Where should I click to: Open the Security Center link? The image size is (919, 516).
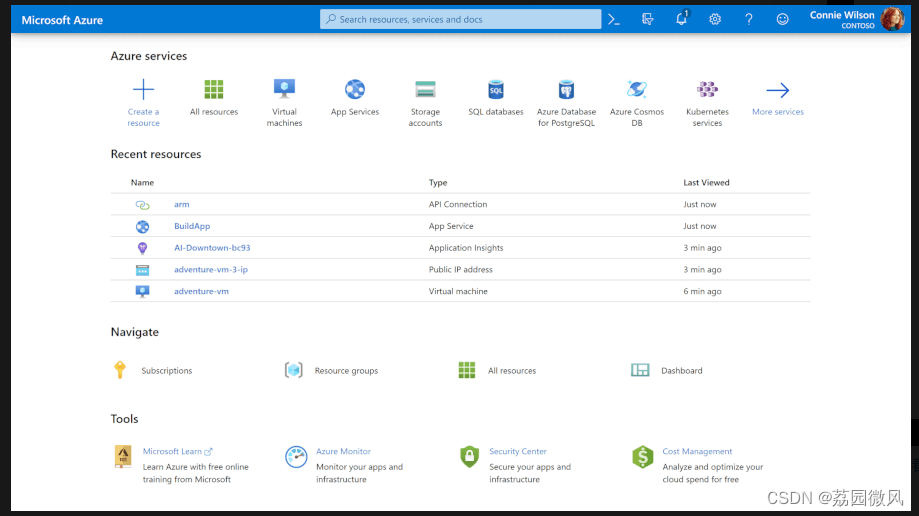[518, 452]
